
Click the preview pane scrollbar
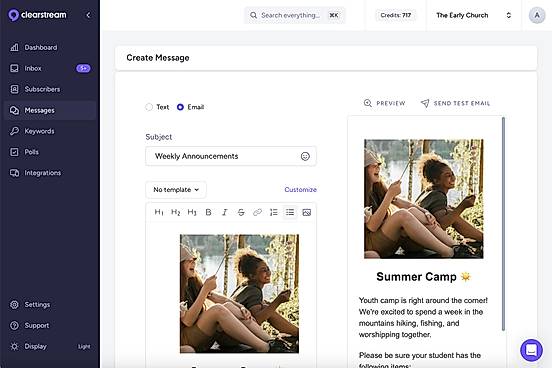(503, 224)
